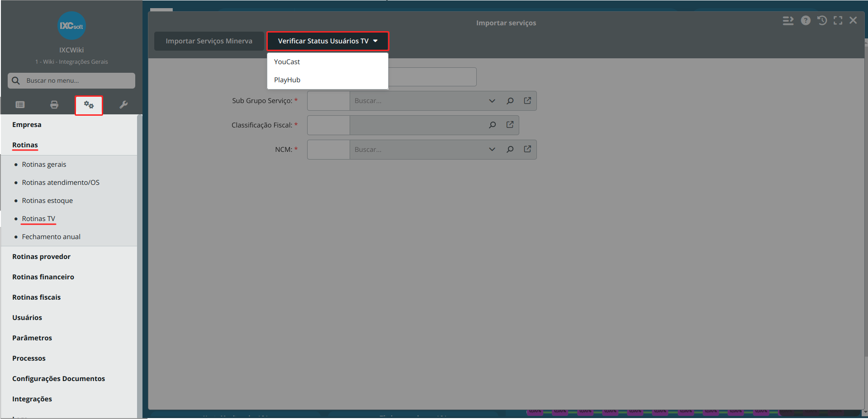This screenshot has width=868, height=419.
Task: Open the help question mark icon
Action: click(806, 20)
